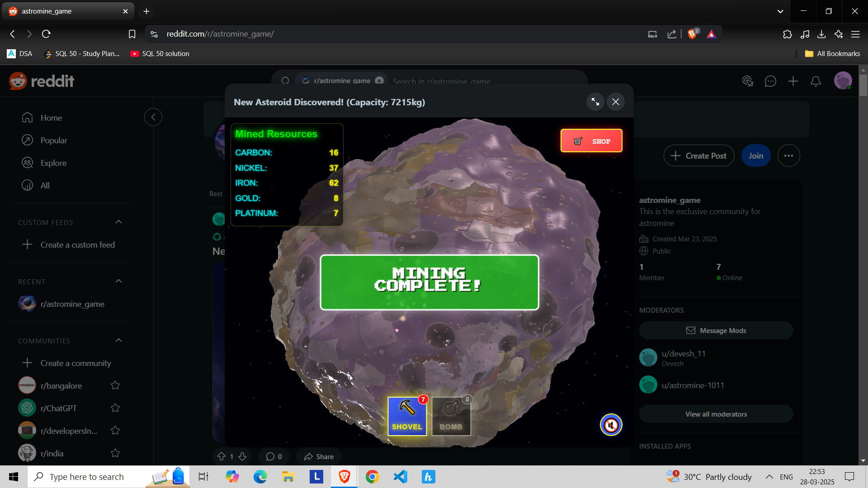This screenshot has height=488, width=868.
Task: Collapse the Recent section
Action: click(x=118, y=281)
